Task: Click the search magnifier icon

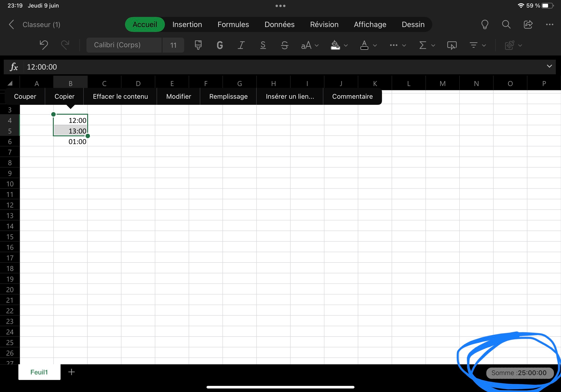Action: point(506,24)
